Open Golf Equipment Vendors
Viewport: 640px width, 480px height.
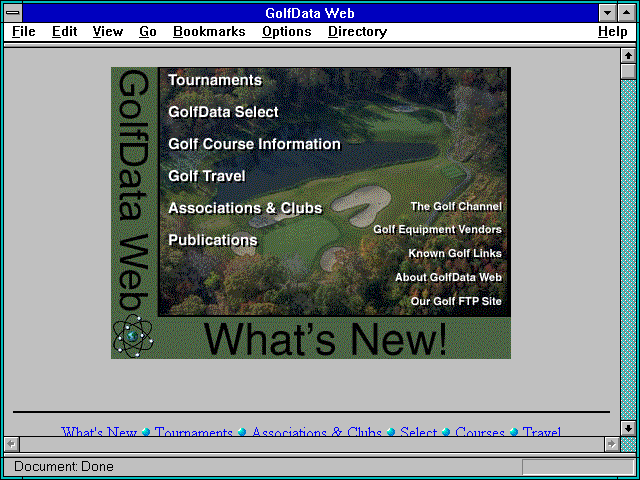point(437,230)
